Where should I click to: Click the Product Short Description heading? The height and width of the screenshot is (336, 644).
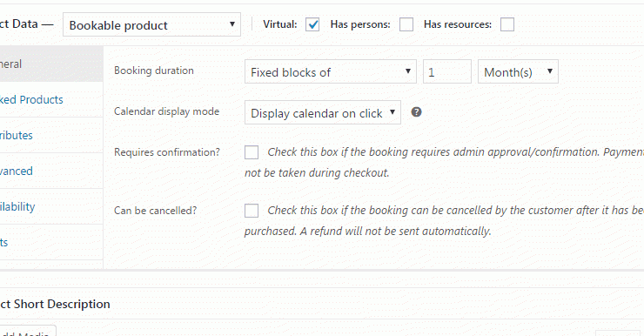(x=55, y=304)
